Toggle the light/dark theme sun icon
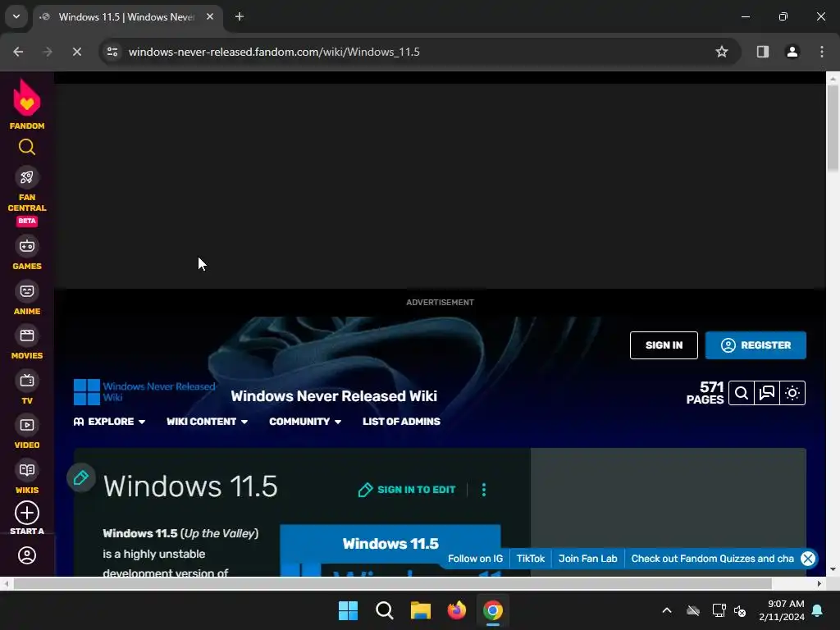 792,393
